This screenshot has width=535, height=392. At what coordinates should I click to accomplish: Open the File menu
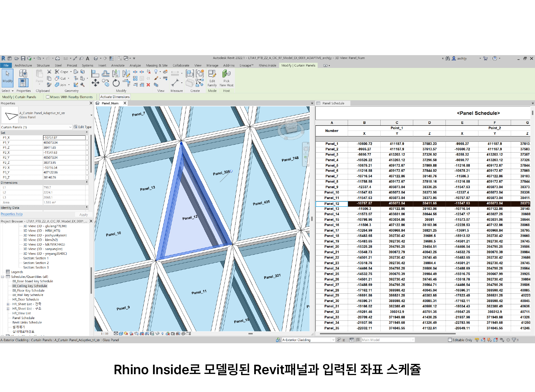click(6, 65)
